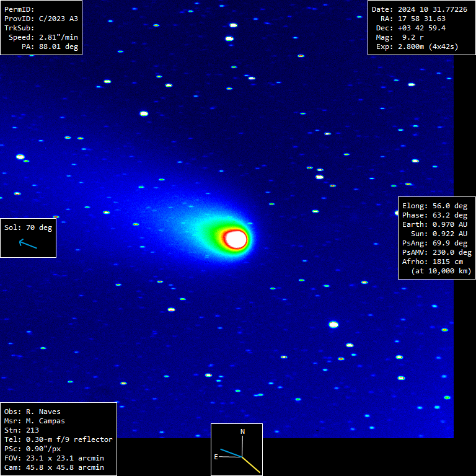Click the TrkSub: label
476x476 pixels.
[19, 28]
